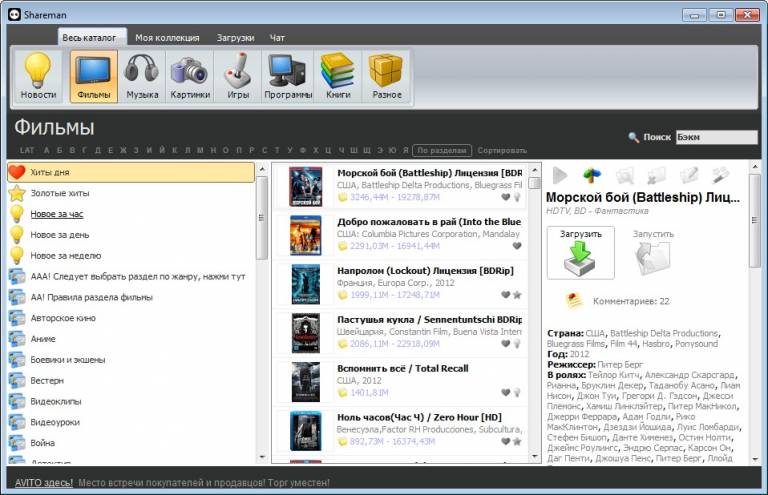The width and height of the screenshot is (768, 495).
Task: Open the Музыка headphones category
Action: tap(142, 76)
